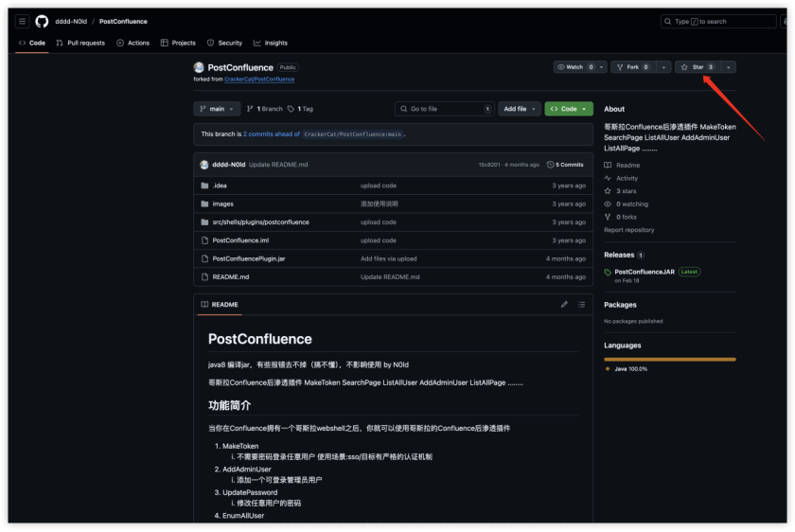This screenshot has height=532, width=795.
Task: Click the images folder icon
Action: [204, 204]
